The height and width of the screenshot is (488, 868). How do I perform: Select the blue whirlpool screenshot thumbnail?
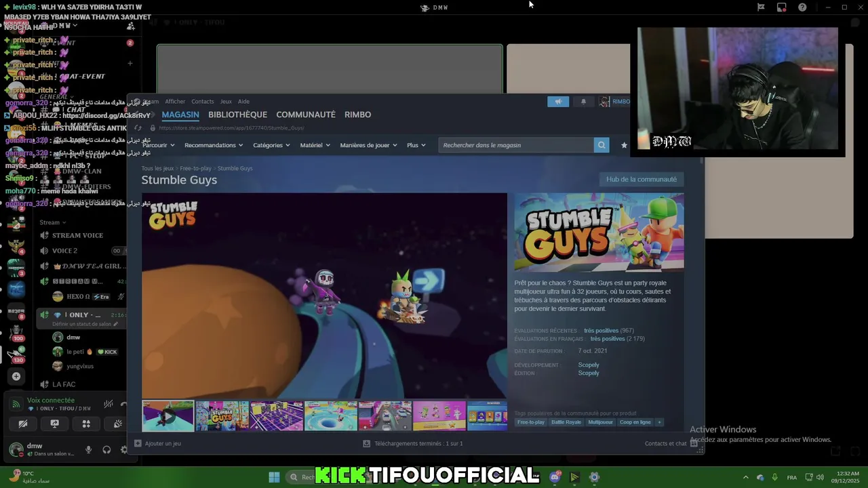[330, 416]
